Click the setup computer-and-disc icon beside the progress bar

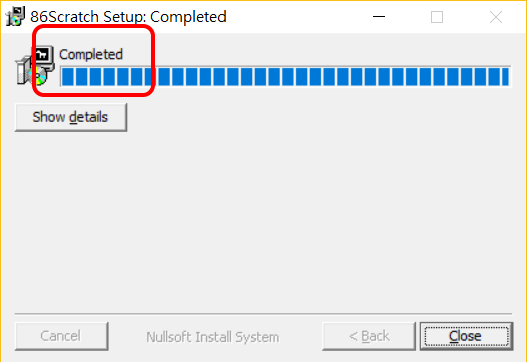coord(35,65)
